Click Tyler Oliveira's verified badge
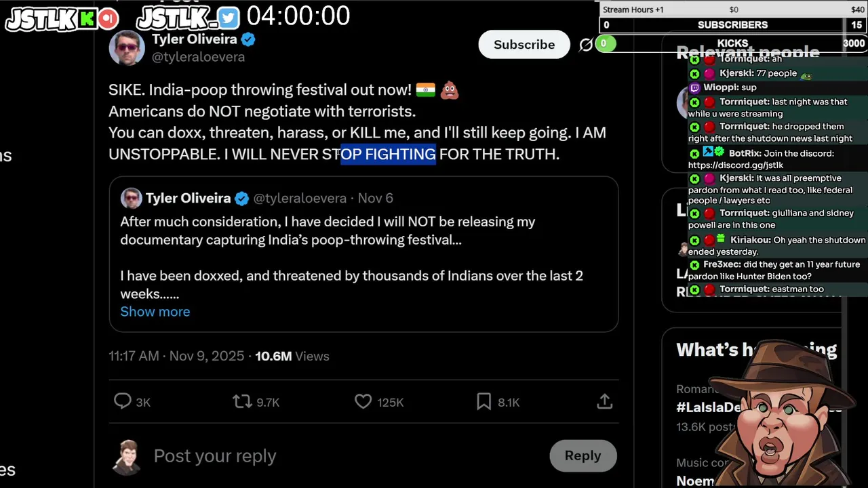Viewport: 868px width, 488px height. point(248,39)
